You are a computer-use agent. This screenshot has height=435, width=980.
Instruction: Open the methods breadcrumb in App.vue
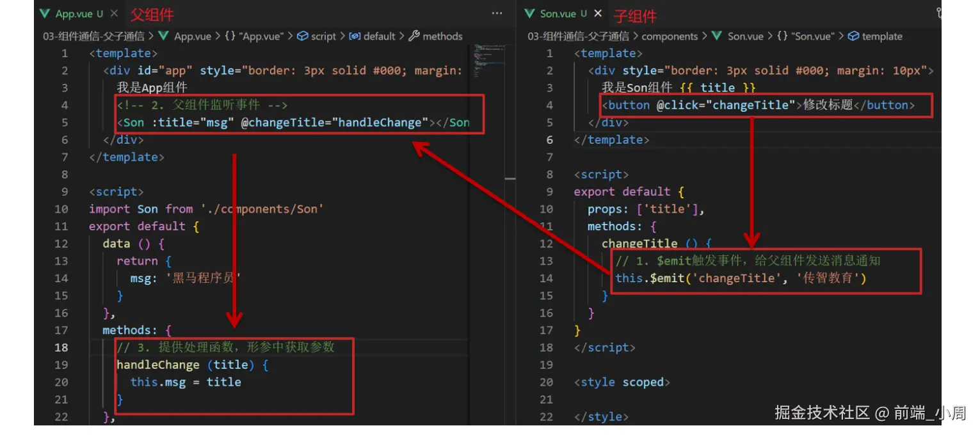click(435, 36)
